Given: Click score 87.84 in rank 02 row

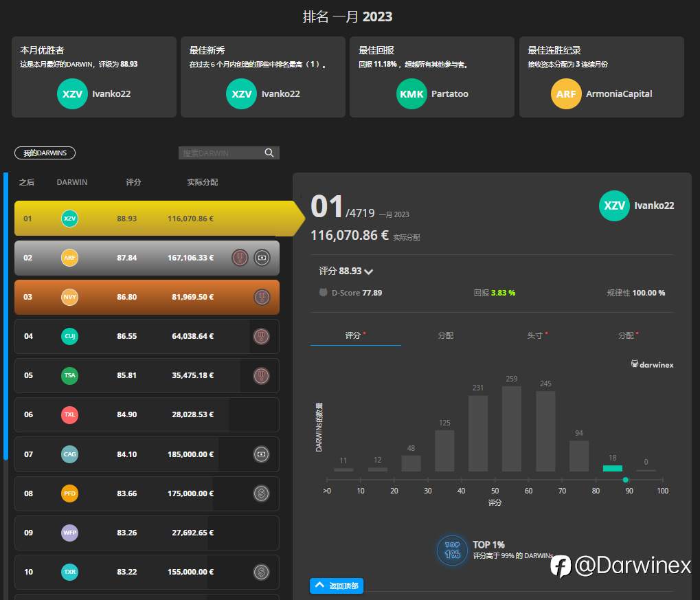Looking at the screenshot, I should pos(127,258).
